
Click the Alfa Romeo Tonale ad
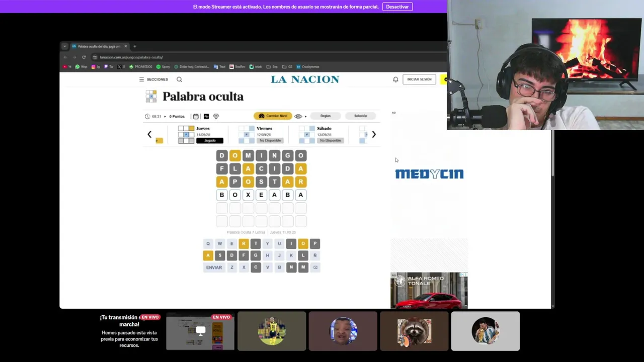(x=429, y=291)
